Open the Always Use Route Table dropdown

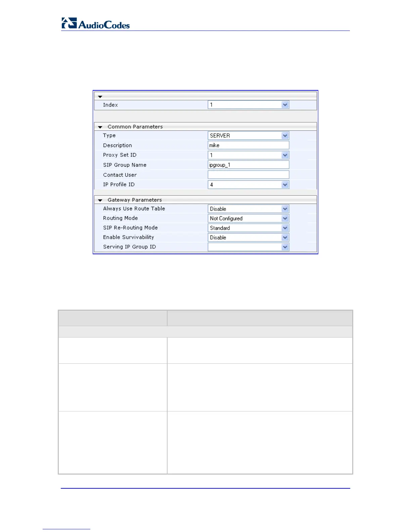point(248,209)
